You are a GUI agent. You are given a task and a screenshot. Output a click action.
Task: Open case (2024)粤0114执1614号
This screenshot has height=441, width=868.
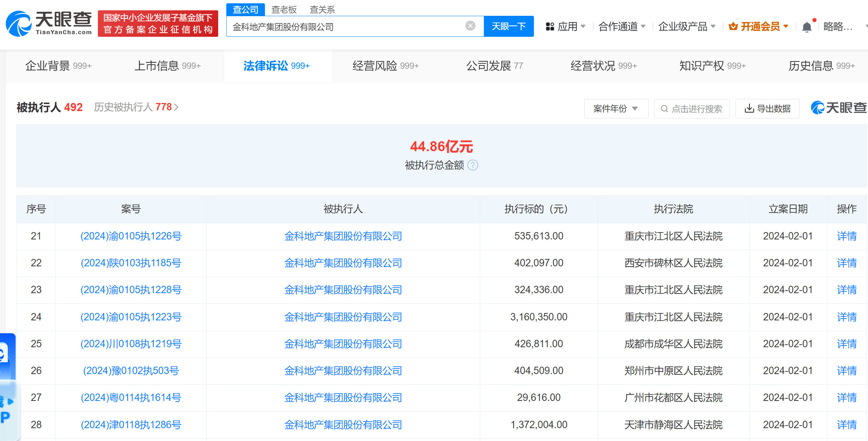(131, 398)
